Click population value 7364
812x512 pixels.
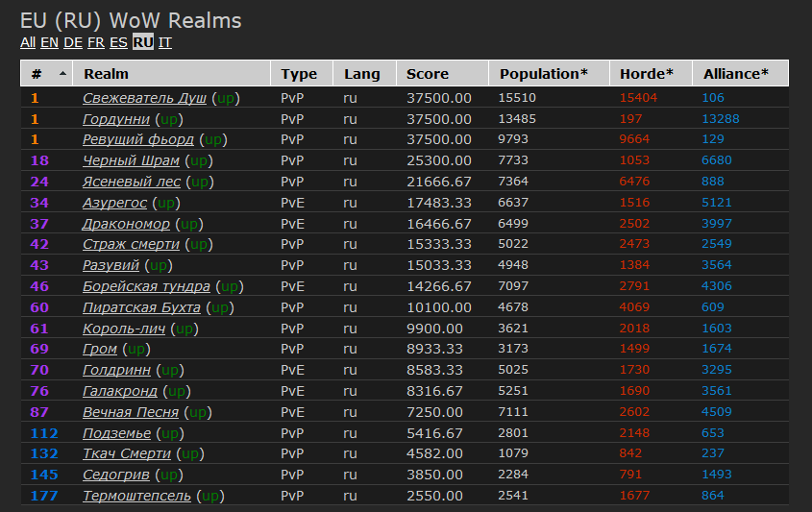[513, 182]
